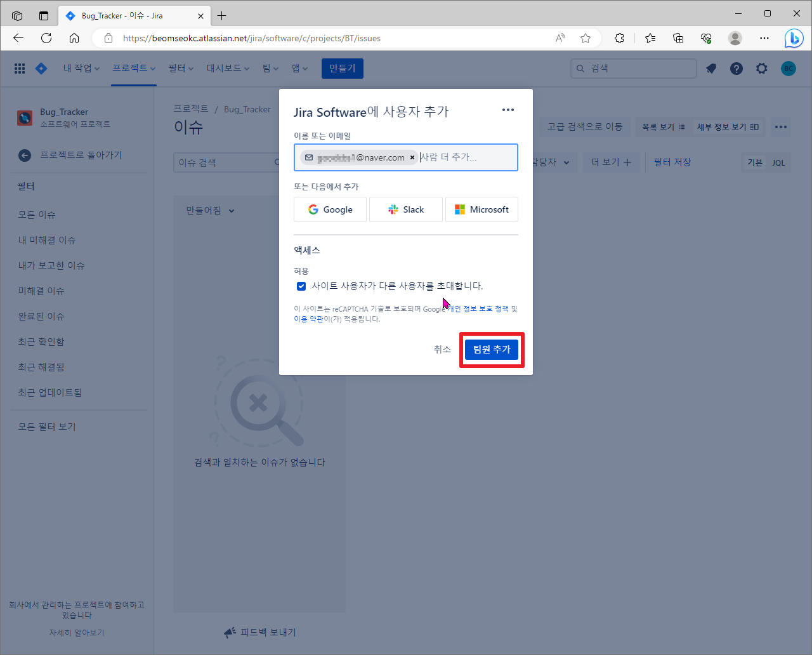Remove the naver.com email chip
Viewport: 812px width, 655px height.
click(x=412, y=157)
